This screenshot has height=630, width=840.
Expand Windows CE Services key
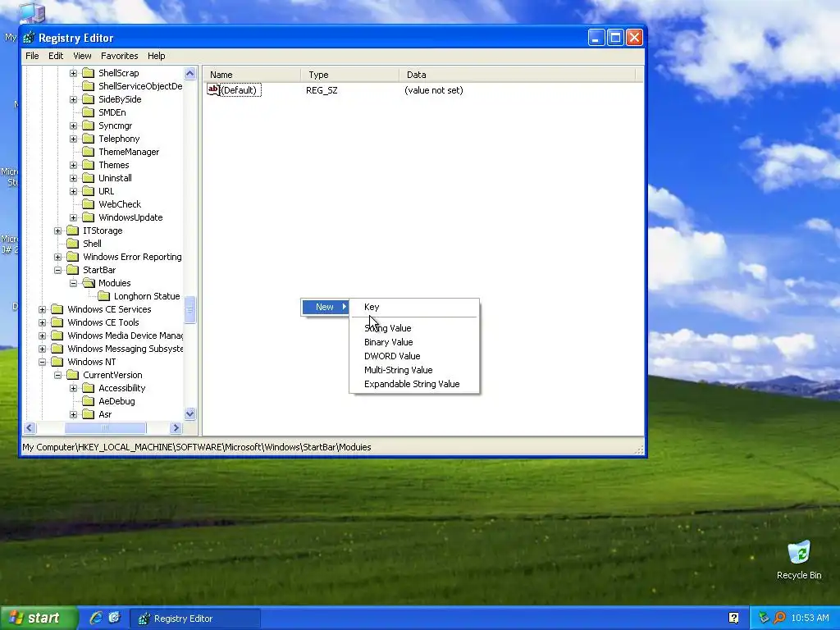43,309
